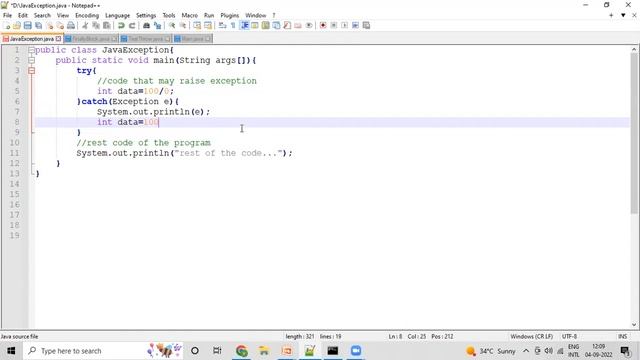Click Windows (CR LF) in status bar
Screen dimensions: 640x360
click(531, 336)
